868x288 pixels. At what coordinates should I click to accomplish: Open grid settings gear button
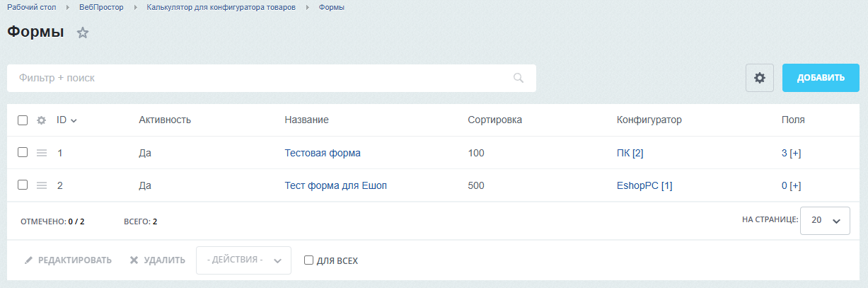pos(760,78)
